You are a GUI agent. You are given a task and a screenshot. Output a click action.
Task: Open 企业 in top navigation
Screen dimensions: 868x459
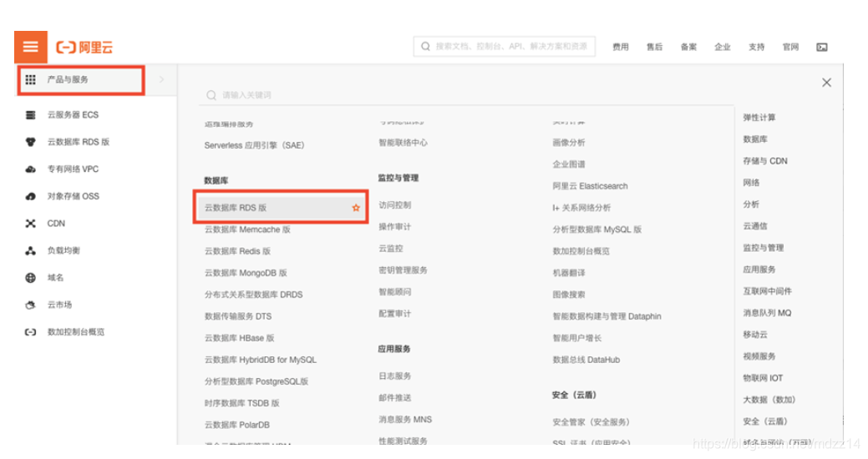[723, 47]
